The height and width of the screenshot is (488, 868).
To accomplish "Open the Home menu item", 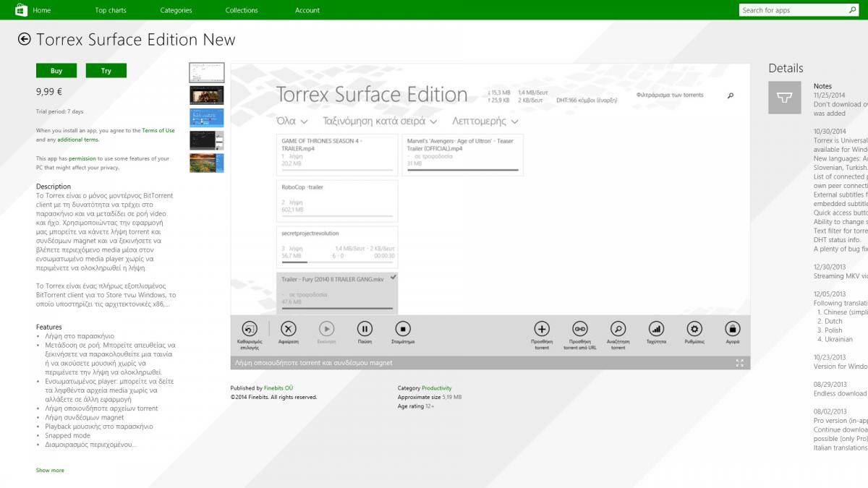I will click(x=42, y=10).
